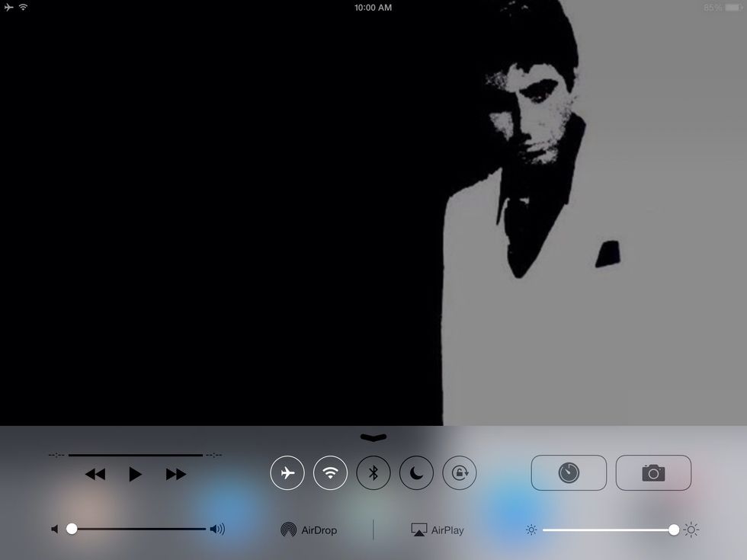Image resolution: width=747 pixels, height=560 pixels.
Task: Open the Timer shortcut
Action: coord(569,472)
